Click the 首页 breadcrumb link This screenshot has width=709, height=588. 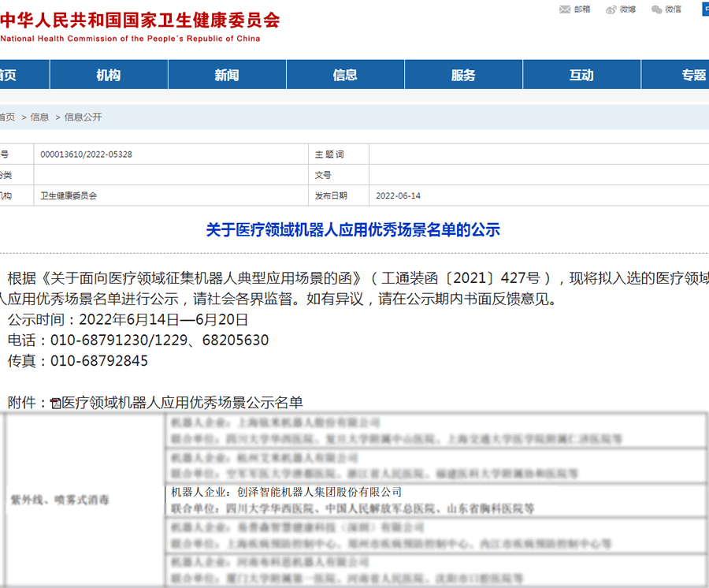point(7,117)
